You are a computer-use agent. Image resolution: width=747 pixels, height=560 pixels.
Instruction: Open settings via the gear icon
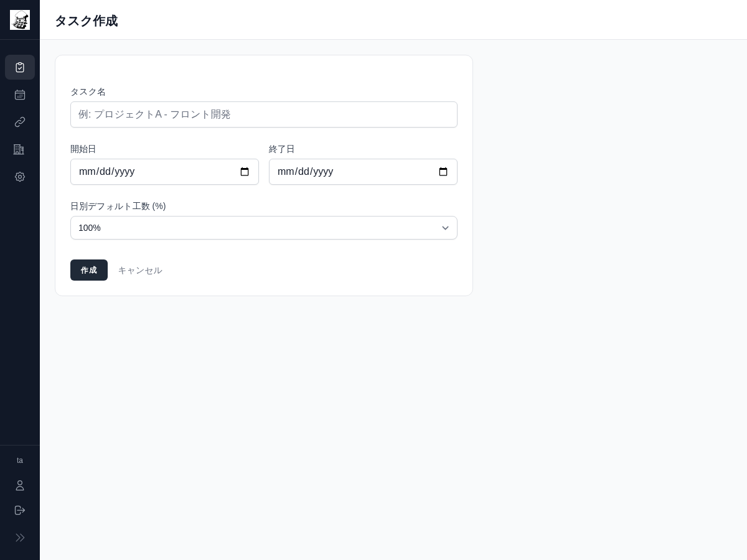pos(20,177)
